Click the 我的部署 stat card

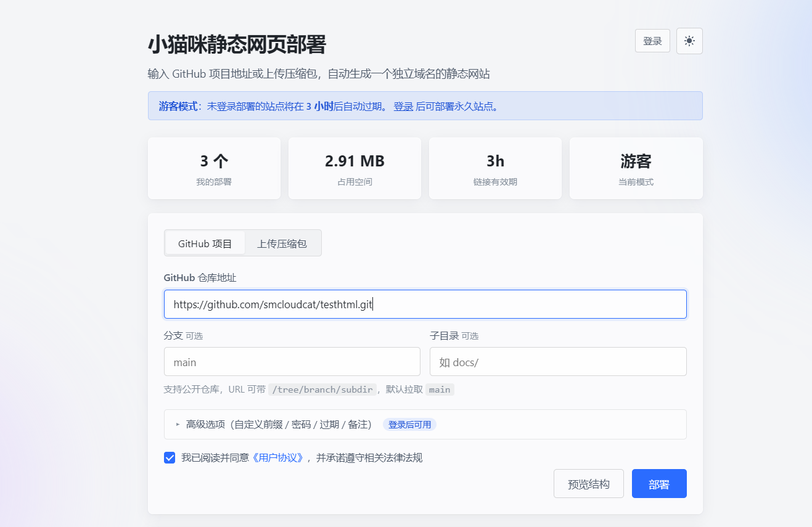[x=214, y=168]
